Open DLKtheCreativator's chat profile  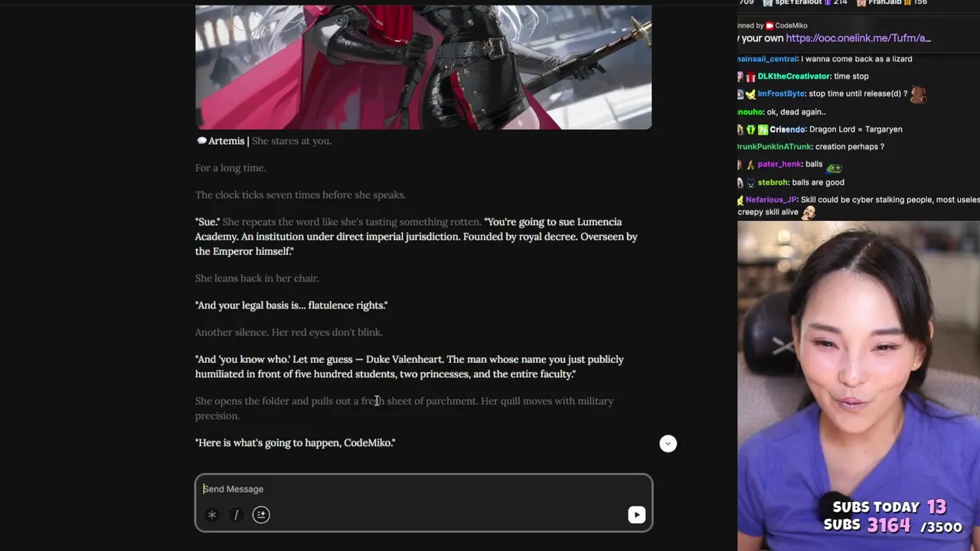coord(794,77)
